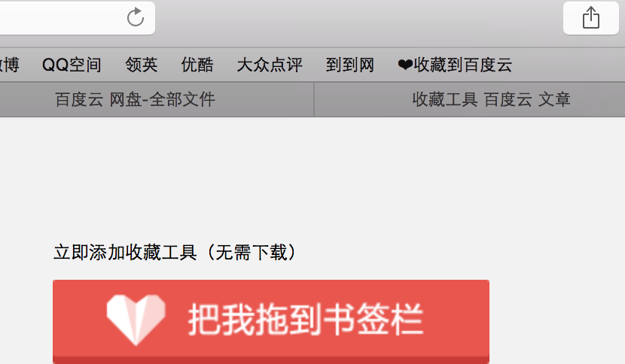Screen dimensions: 625x364
Task: Open the 优酷 bookmark
Action: tap(197, 65)
